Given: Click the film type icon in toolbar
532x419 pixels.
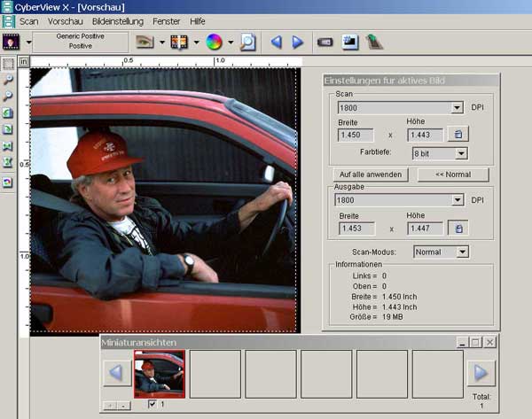Looking at the screenshot, I should click(x=12, y=42).
